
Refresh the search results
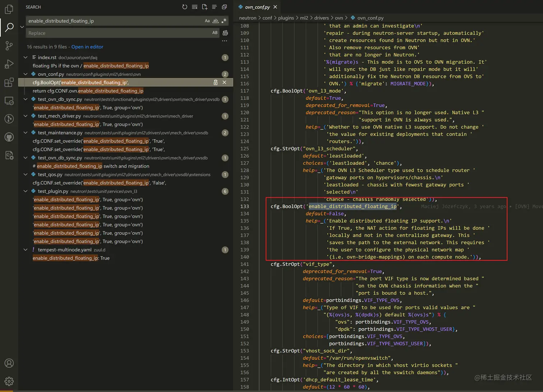pyautogui.click(x=185, y=7)
